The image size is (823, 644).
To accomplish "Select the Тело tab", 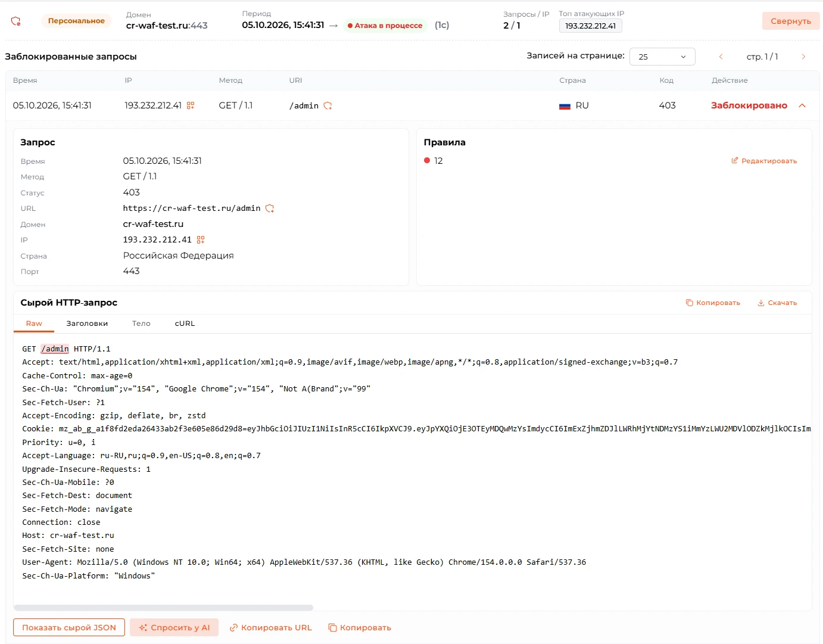I will click(141, 323).
